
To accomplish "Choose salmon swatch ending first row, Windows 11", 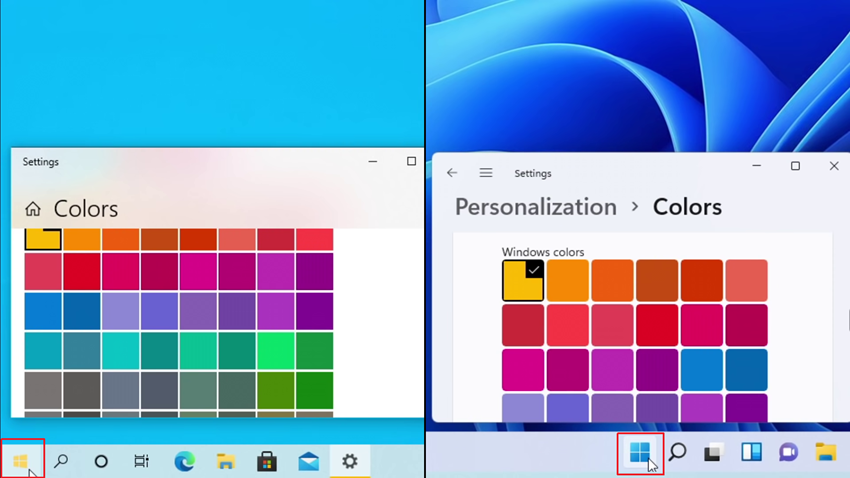I will 746,280.
